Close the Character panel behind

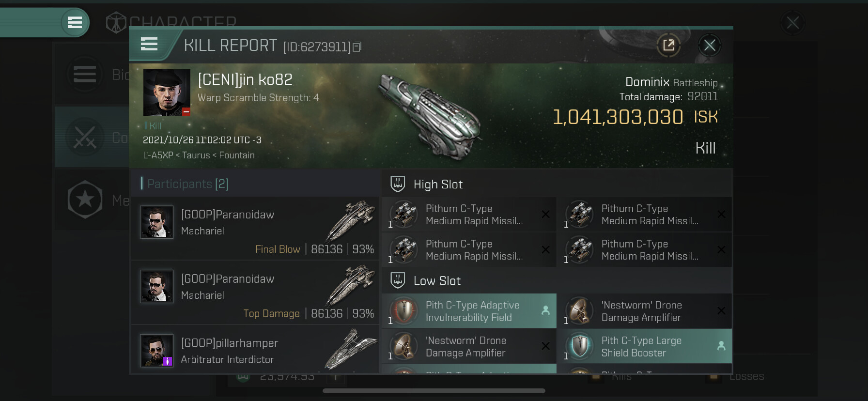coord(792,22)
